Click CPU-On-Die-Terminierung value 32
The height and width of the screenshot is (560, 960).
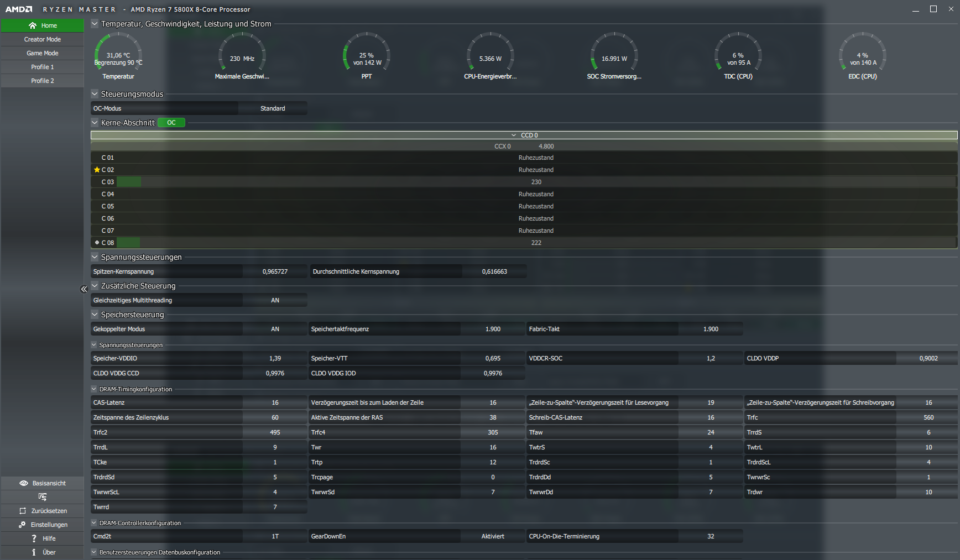pyautogui.click(x=711, y=536)
